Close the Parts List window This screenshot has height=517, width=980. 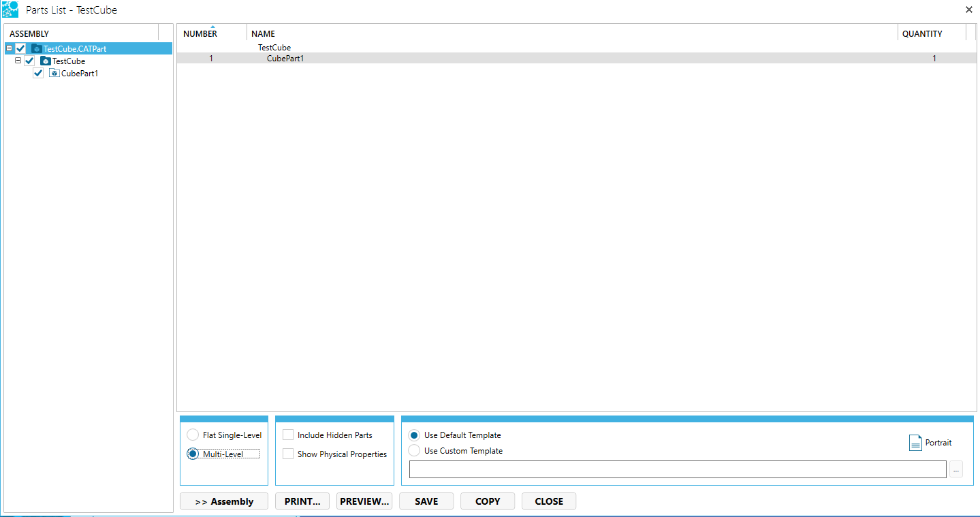point(968,10)
